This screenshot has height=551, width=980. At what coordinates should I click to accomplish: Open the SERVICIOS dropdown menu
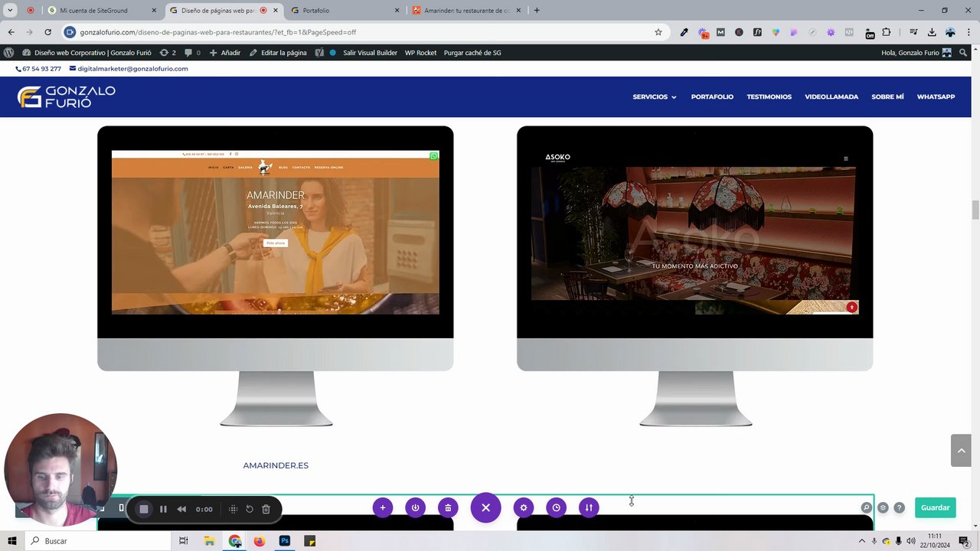[x=655, y=97]
